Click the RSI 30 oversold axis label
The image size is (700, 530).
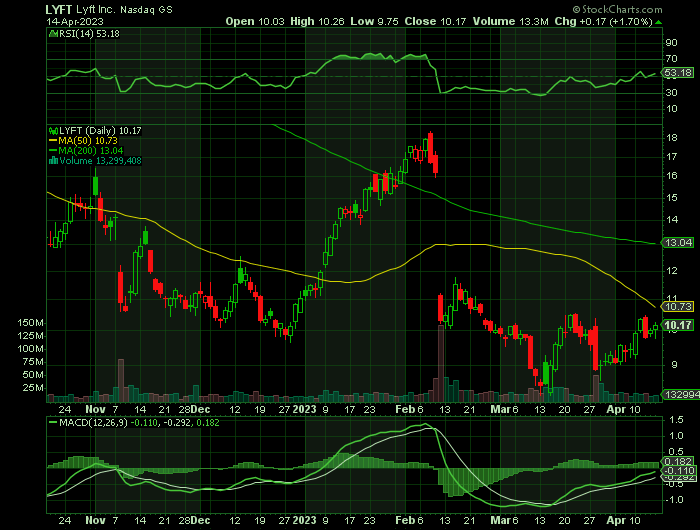tap(671, 92)
